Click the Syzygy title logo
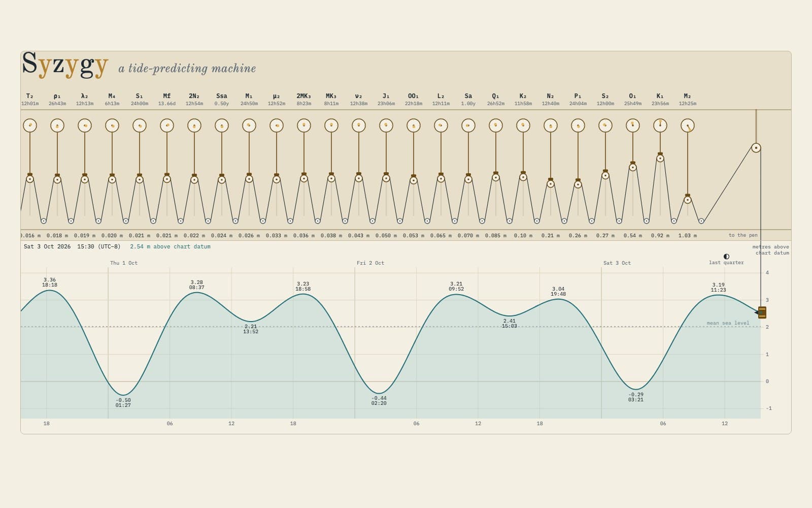Screen dimensions: 812x508 pyautogui.click(x=65, y=65)
